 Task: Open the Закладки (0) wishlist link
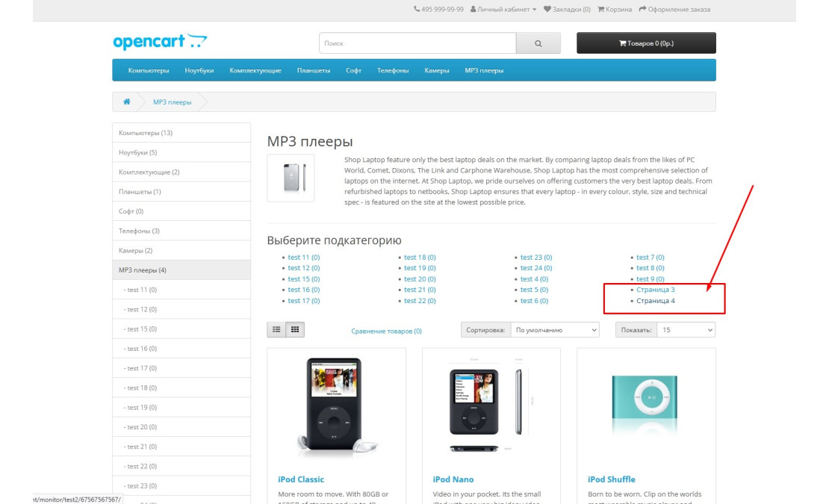pos(568,10)
